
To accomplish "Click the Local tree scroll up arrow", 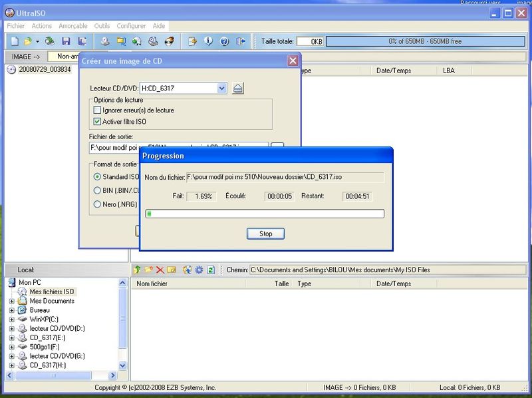I will click(122, 283).
